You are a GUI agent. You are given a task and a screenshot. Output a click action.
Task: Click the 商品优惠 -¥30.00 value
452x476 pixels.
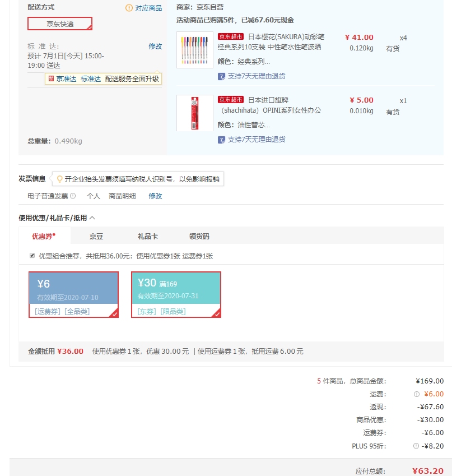coord(430,420)
